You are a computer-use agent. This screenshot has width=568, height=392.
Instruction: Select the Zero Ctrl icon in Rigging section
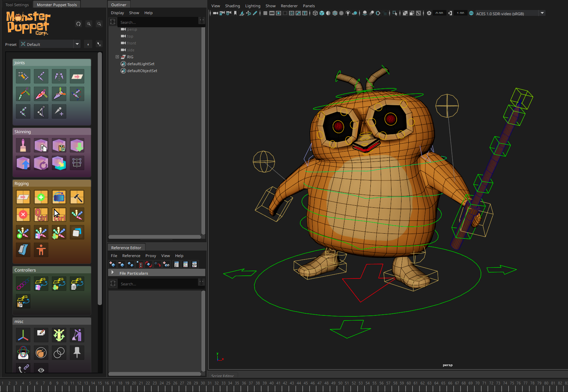(41, 215)
